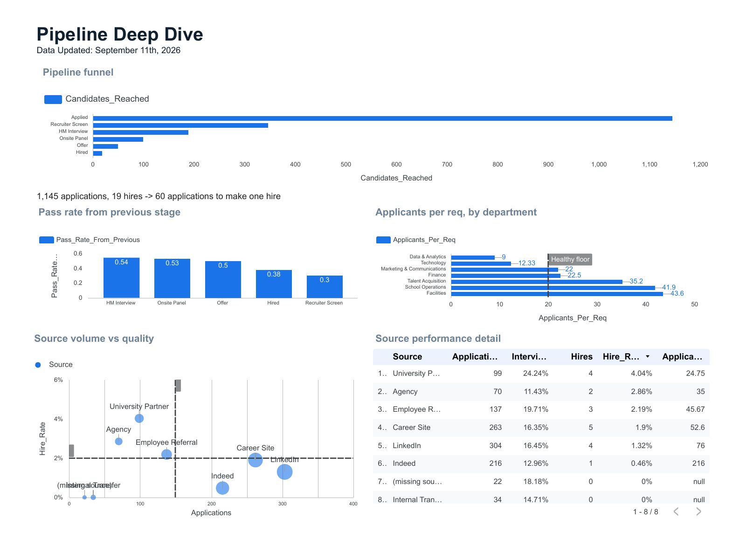Select the Talent Acquisition 35.2 bar
This screenshot has height=560, width=746.
(x=537, y=282)
